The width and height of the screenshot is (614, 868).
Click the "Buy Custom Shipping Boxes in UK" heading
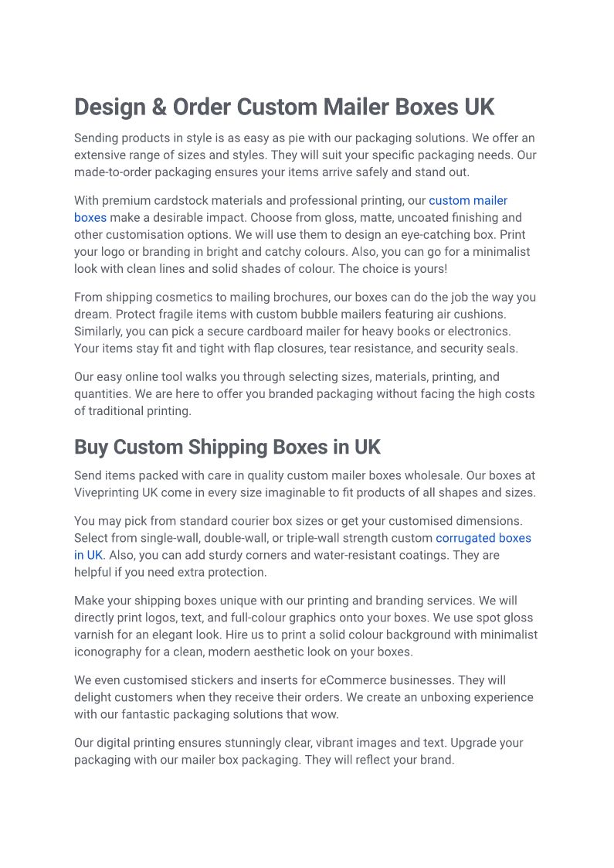pos(227,448)
